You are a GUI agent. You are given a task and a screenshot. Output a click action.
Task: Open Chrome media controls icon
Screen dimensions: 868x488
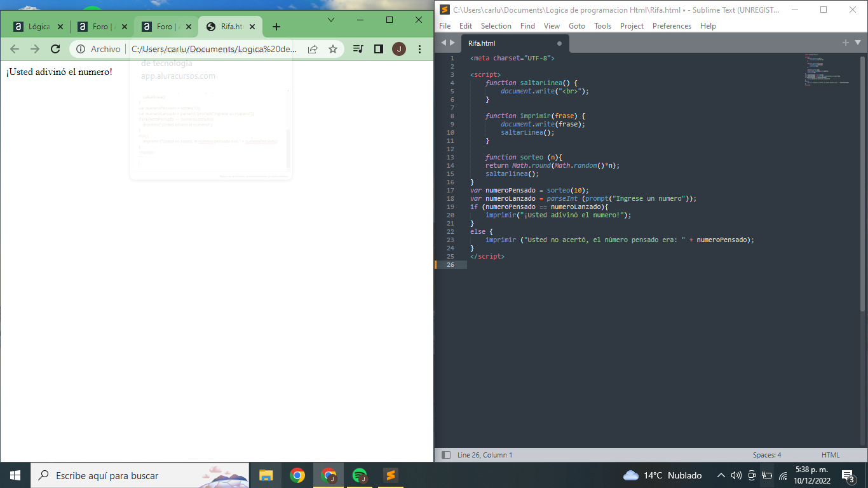(x=358, y=49)
